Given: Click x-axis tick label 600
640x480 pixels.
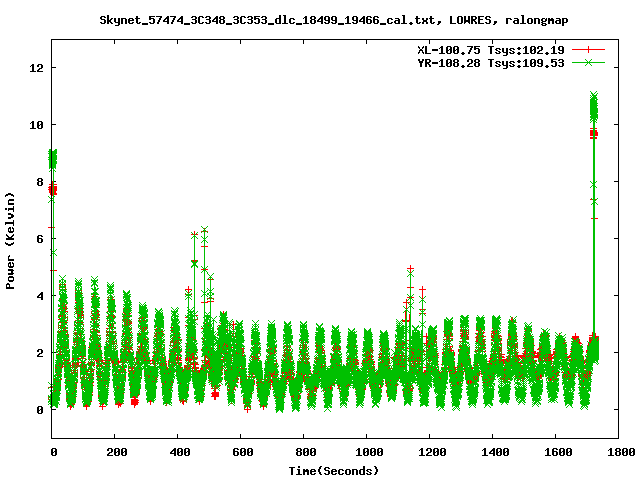Looking at the screenshot, I should (242, 452).
